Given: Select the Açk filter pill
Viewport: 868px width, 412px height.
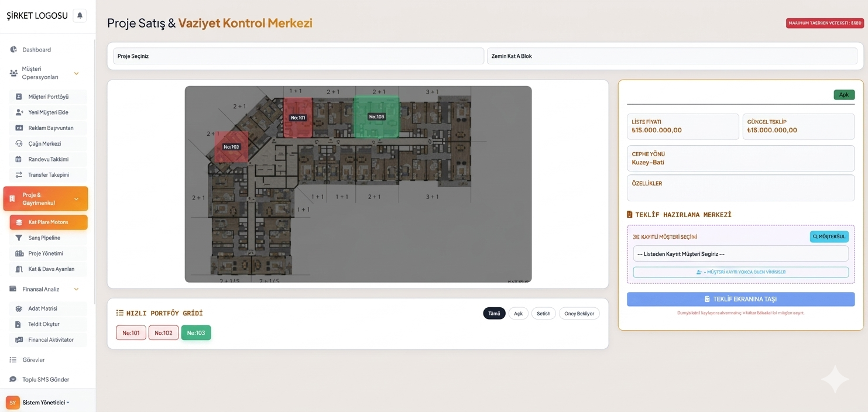Looking at the screenshot, I should tap(518, 314).
